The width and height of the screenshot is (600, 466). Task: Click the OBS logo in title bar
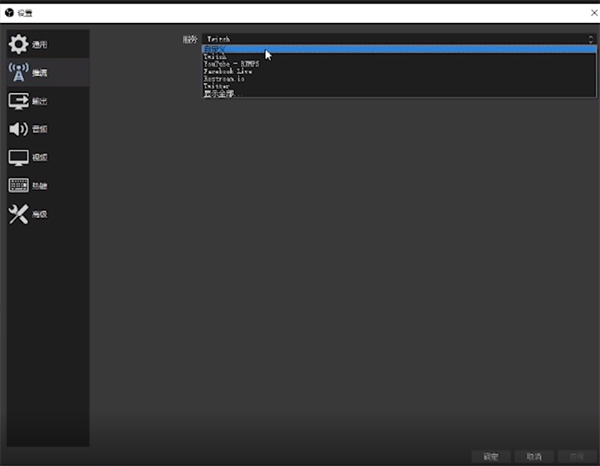click(x=8, y=12)
